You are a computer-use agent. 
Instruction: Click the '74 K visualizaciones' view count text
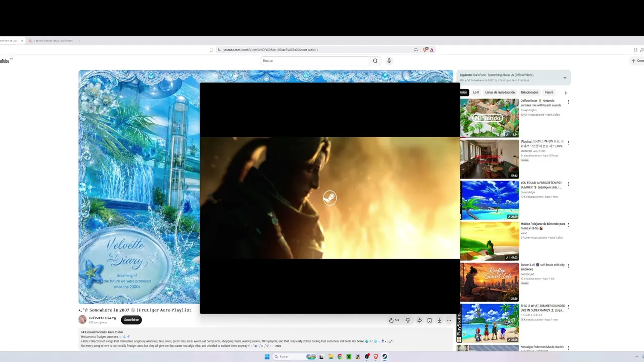pyautogui.click(x=94, y=332)
